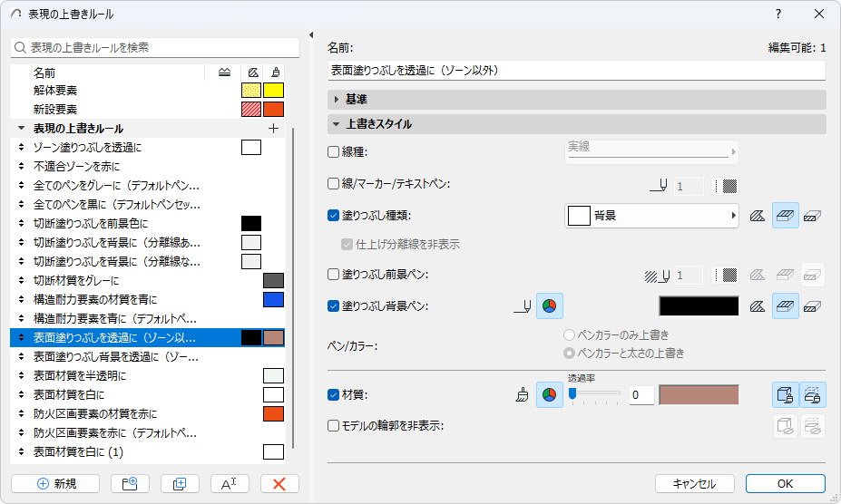
Task: Click the duplicate rule icon button
Action: [180, 484]
